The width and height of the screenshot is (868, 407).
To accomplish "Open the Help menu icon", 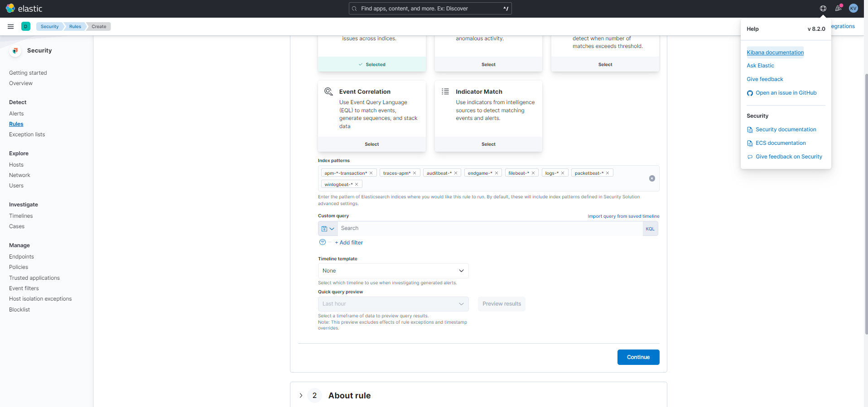I will coord(823,9).
